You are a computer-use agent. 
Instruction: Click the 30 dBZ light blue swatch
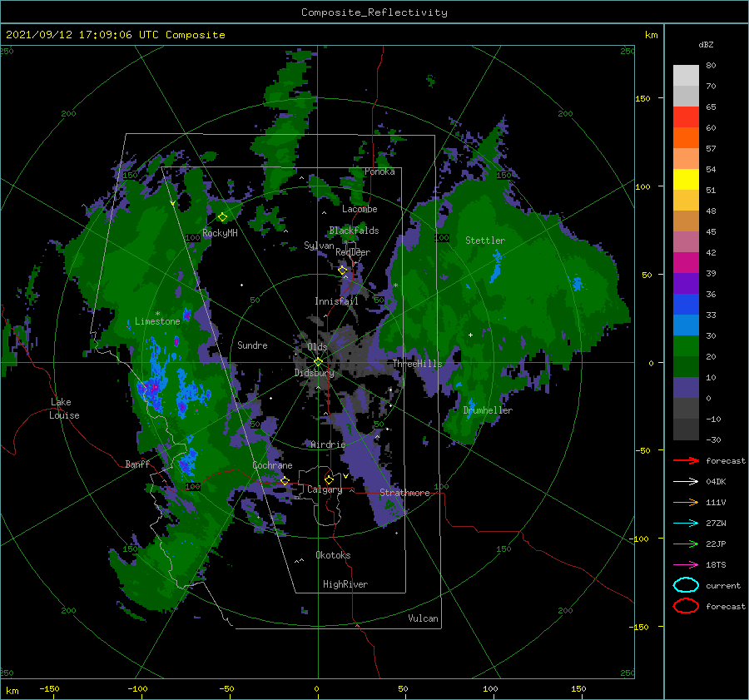(x=686, y=325)
